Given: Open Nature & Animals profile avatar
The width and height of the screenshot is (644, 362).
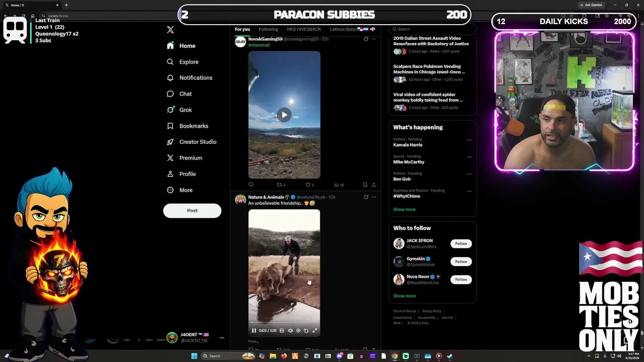Looking at the screenshot, I should 240,200.
